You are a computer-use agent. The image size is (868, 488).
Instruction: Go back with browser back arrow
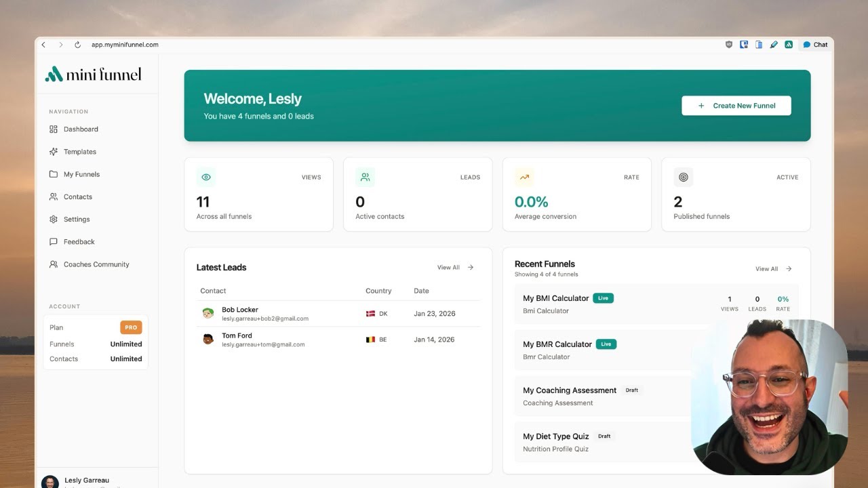pyautogui.click(x=43, y=45)
